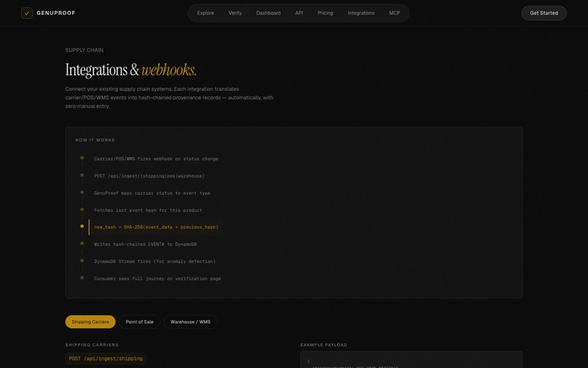Open the MCP nav link
The image size is (588, 368).
pyautogui.click(x=395, y=13)
